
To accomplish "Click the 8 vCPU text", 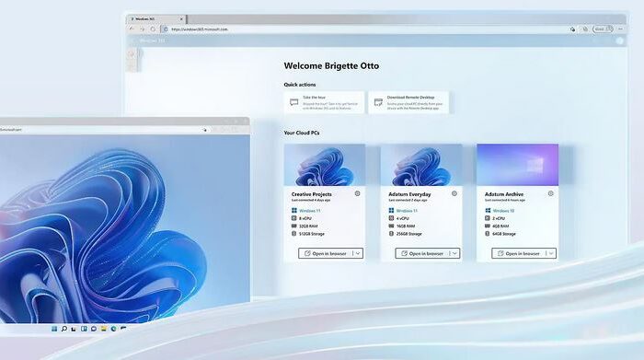I will (x=305, y=218).
